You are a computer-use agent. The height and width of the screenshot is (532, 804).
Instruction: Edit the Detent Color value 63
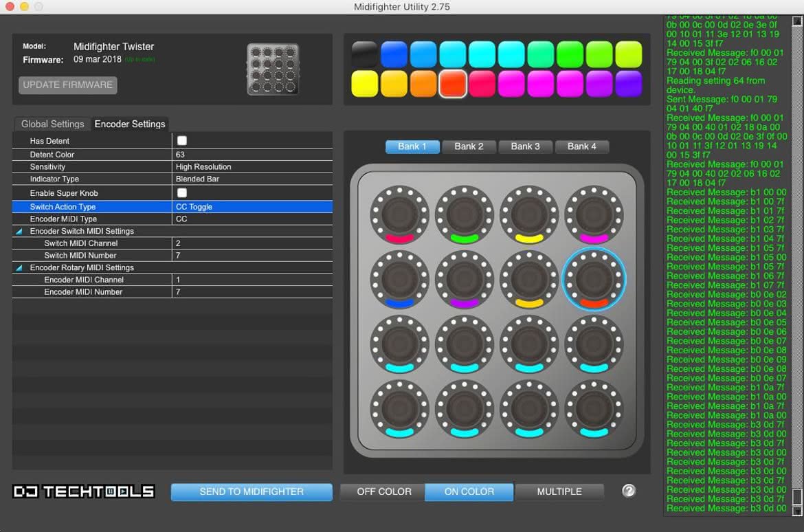pos(252,155)
